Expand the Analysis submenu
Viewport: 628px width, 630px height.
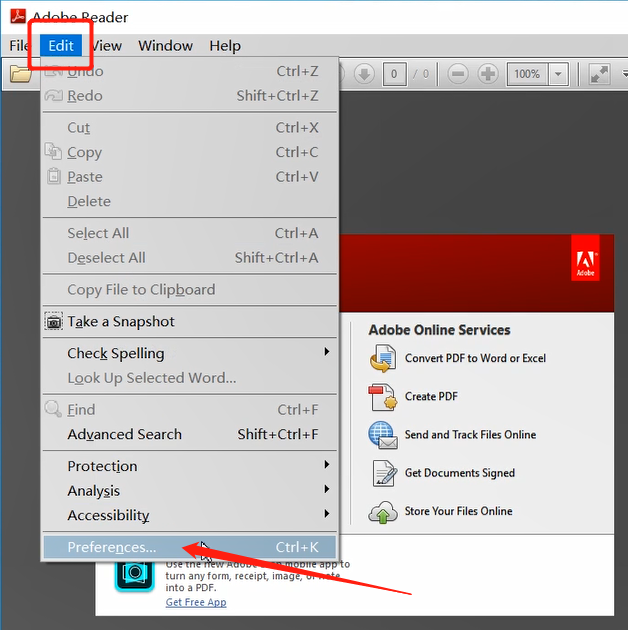click(189, 491)
